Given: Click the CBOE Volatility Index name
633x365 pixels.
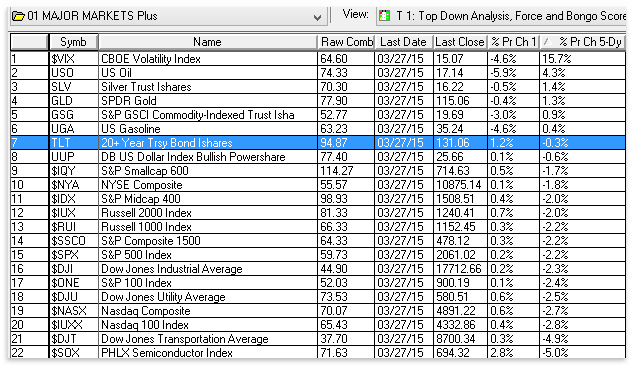Looking at the screenshot, I should 151,59.
